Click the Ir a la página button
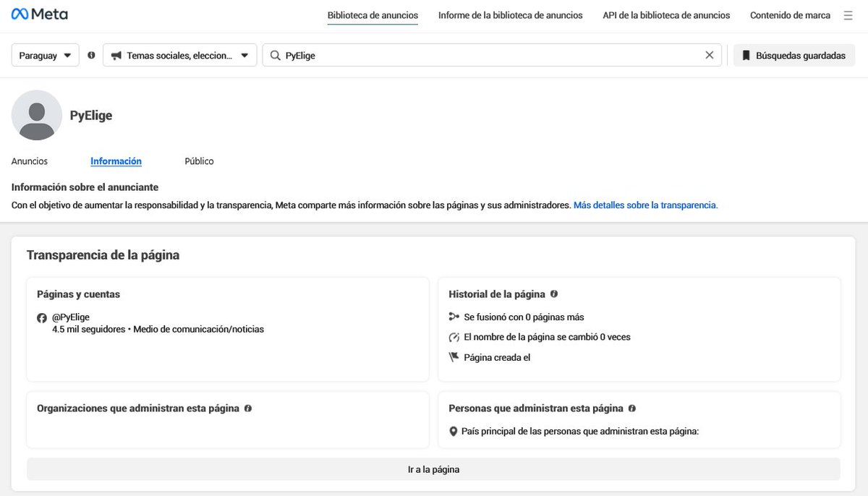The image size is (868, 496). [433, 469]
